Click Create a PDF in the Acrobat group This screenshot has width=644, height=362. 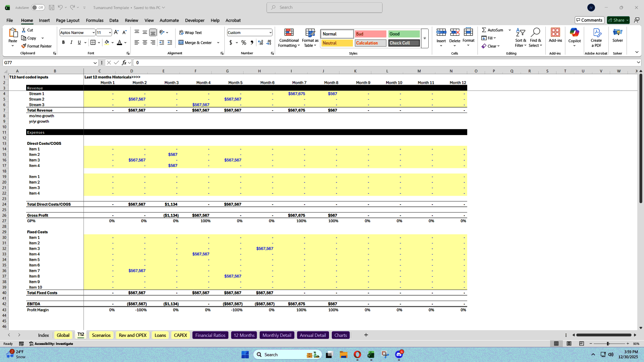tap(596, 38)
